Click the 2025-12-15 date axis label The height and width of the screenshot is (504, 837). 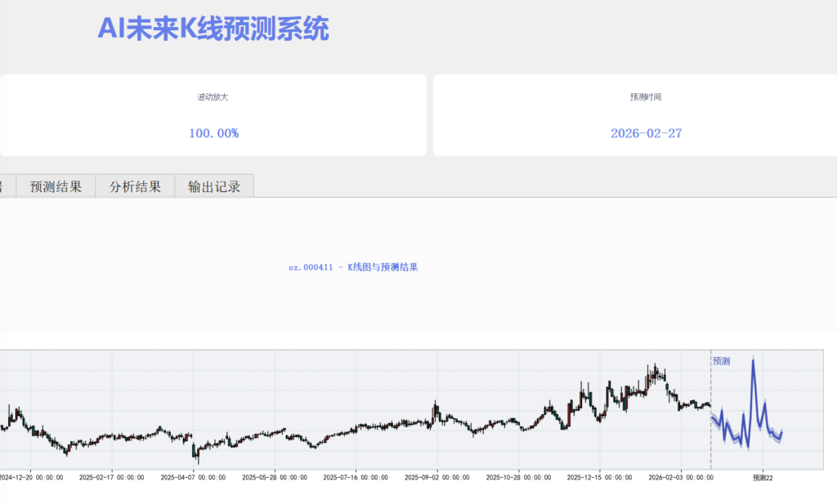(x=599, y=478)
